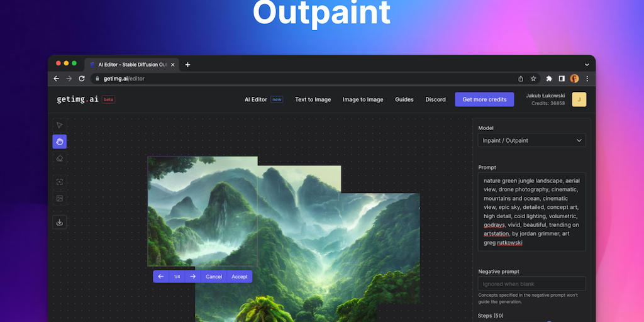Click the Credits: 36858 text
This screenshot has width=644, height=322.
click(548, 104)
